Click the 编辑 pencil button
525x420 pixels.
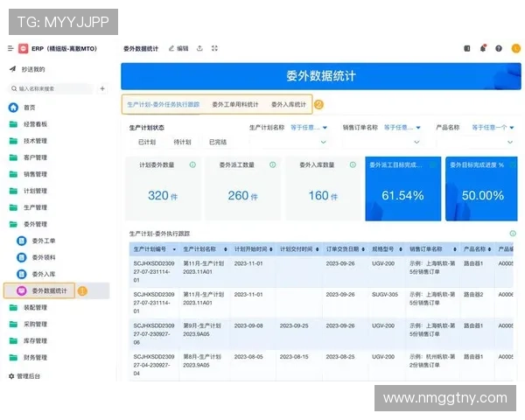point(178,49)
